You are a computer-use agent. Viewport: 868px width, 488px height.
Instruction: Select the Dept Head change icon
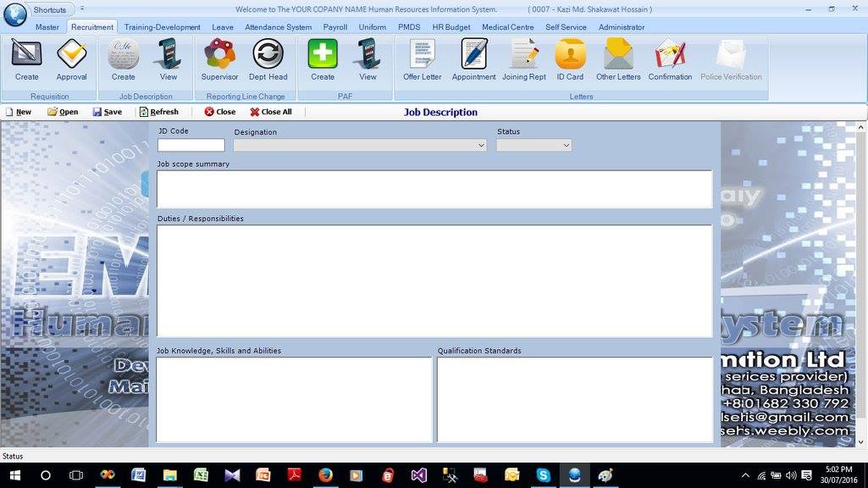[268, 60]
